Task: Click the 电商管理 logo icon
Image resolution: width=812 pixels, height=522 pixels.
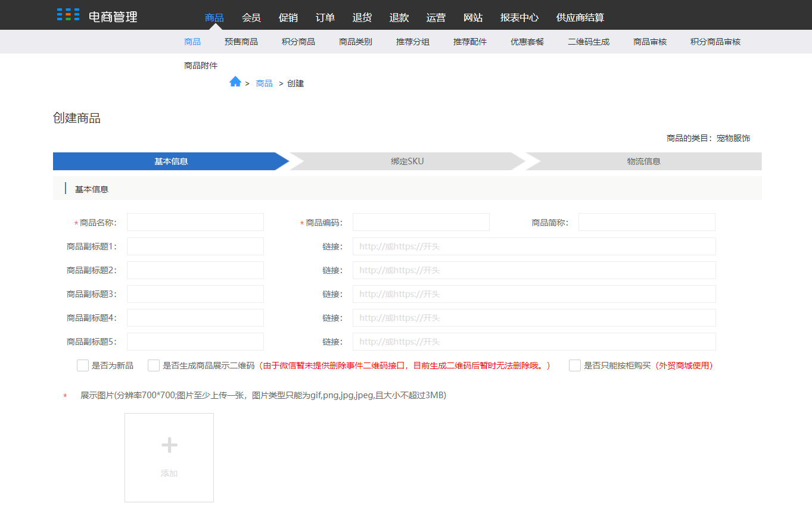Action: click(68, 15)
